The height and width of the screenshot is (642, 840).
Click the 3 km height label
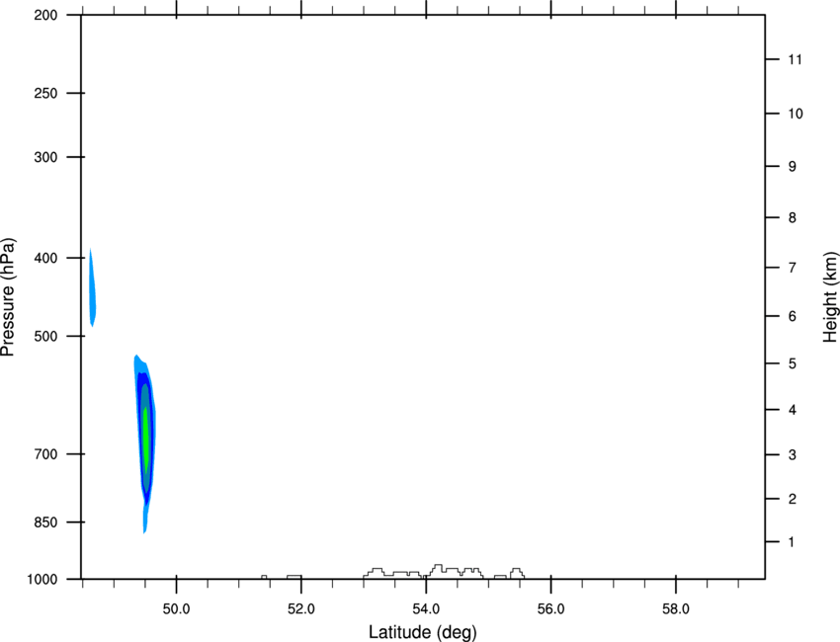click(793, 454)
